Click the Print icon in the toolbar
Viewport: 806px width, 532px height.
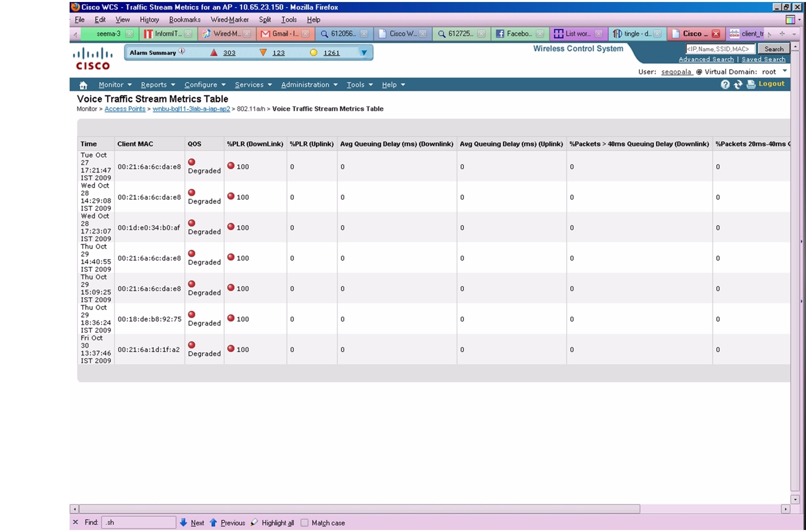point(750,84)
